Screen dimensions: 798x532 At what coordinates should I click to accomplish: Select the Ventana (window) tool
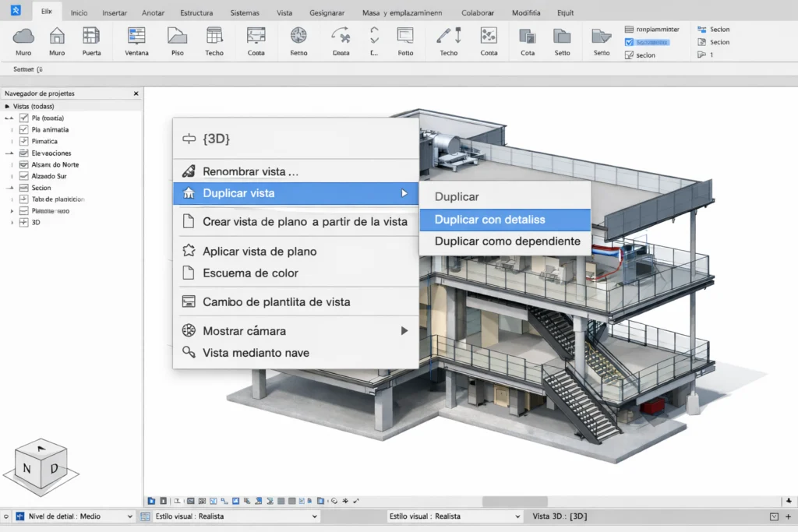pyautogui.click(x=136, y=37)
